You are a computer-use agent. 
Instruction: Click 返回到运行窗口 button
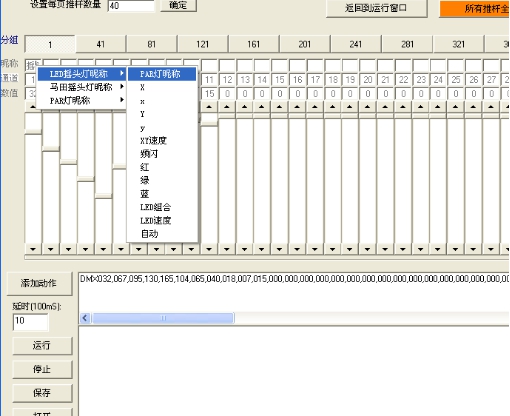376,8
